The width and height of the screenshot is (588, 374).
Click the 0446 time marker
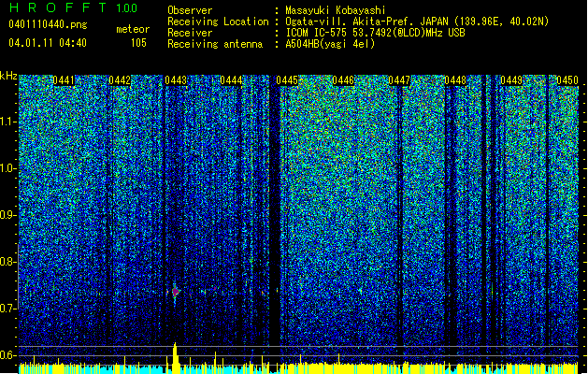pyautogui.click(x=343, y=80)
